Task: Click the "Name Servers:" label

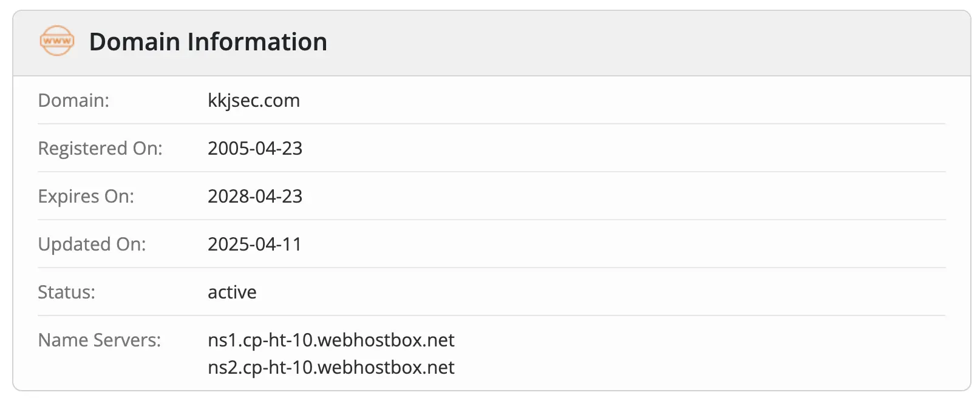Action: coord(99,340)
